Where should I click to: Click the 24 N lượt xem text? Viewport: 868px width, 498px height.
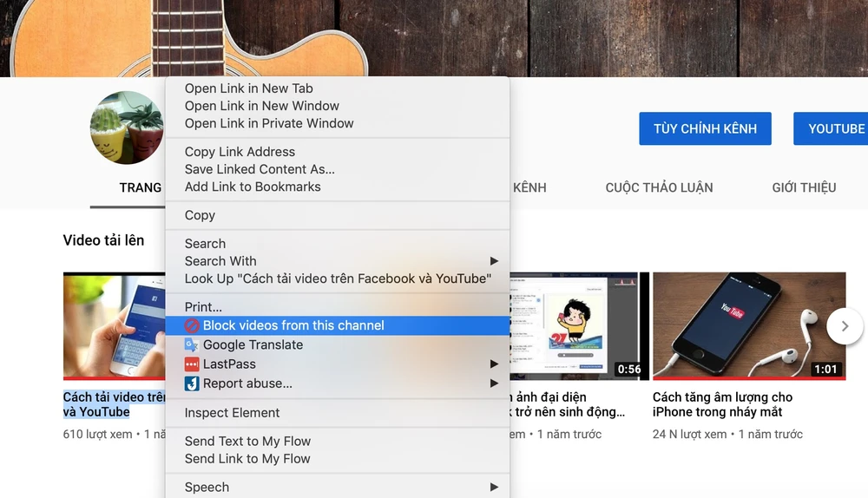point(689,435)
